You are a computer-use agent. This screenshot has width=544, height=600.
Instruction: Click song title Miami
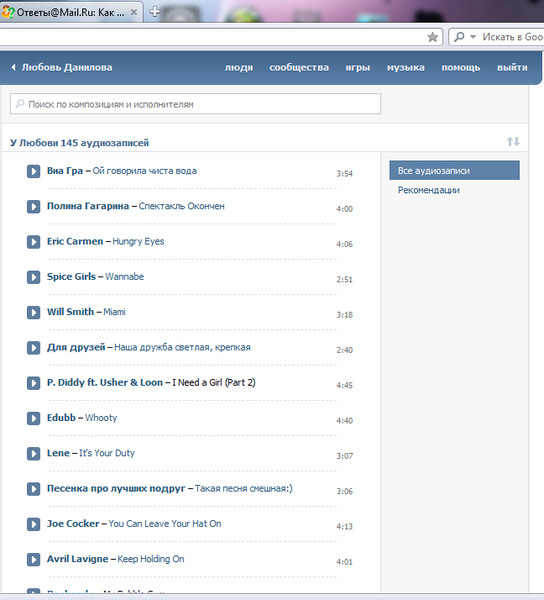[114, 312]
